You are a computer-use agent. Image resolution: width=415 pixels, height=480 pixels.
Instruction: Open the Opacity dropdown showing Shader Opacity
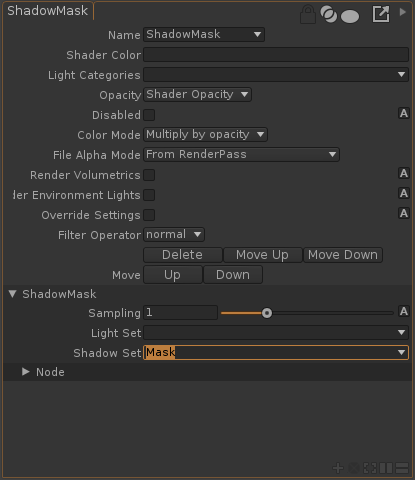point(197,95)
